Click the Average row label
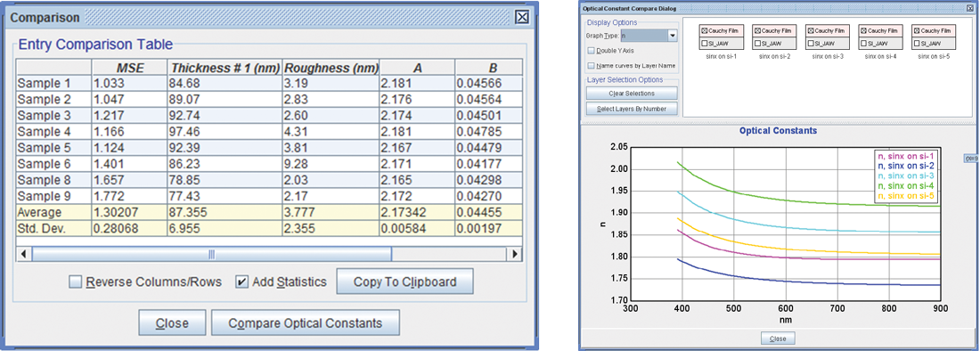Image resolution: width=980 pixels, height=351 pixels. point(53,212)
